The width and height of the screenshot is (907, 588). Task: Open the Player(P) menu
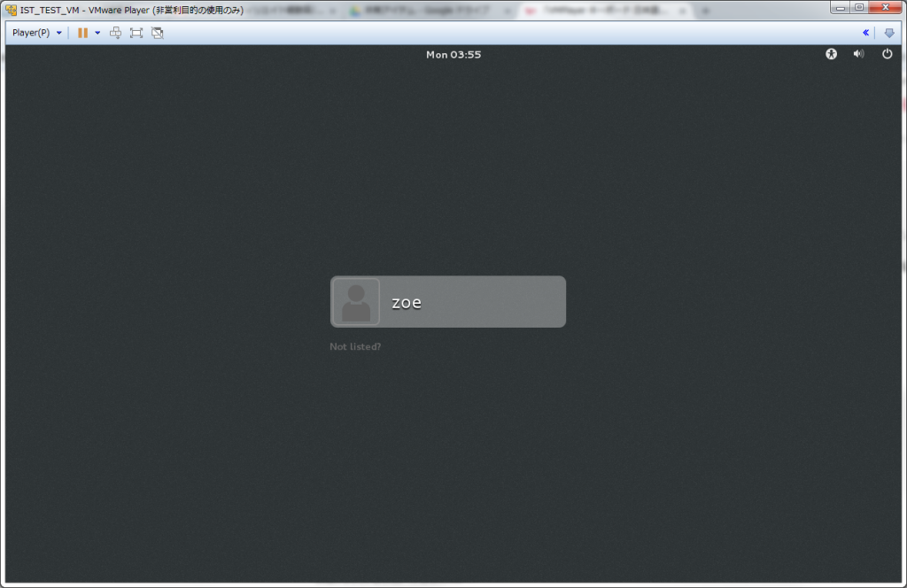[x=31, y=33]
